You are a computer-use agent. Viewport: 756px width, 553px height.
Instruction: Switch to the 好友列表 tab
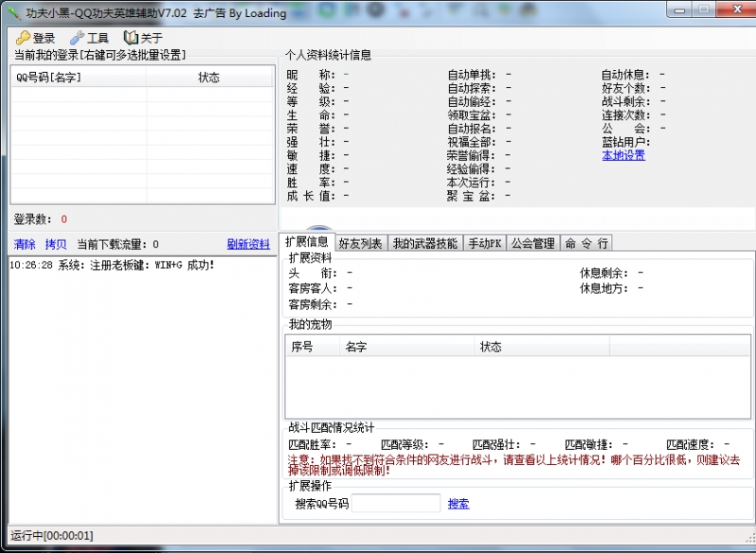click(x=360, y=244)
